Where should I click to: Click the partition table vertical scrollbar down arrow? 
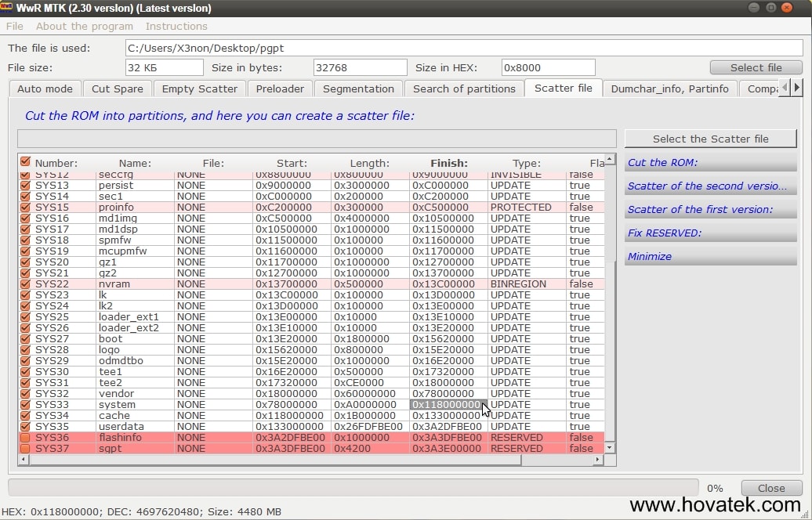point(610,448)
